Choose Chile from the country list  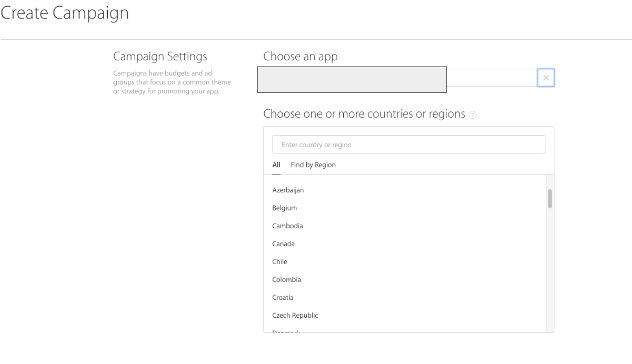click(x=280, y=262)
